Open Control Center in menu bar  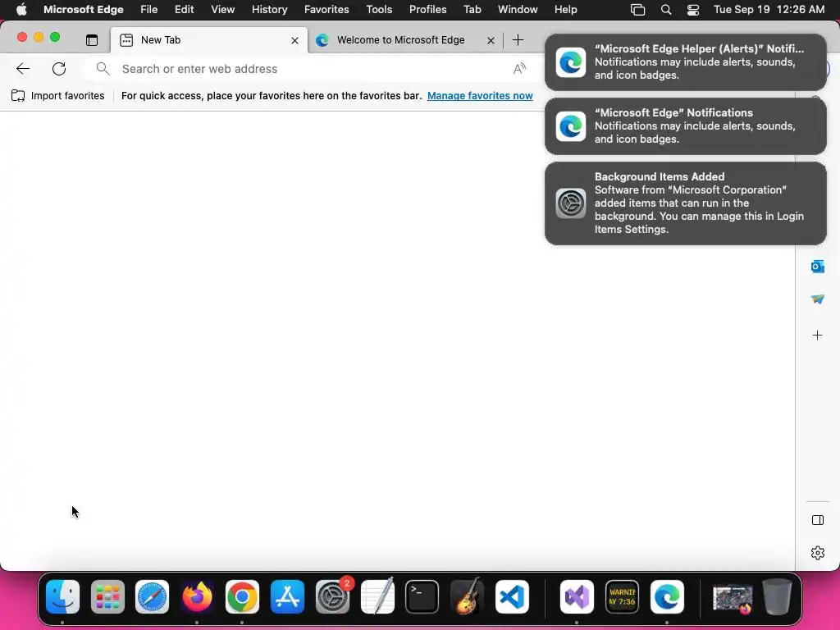[693, 10]
